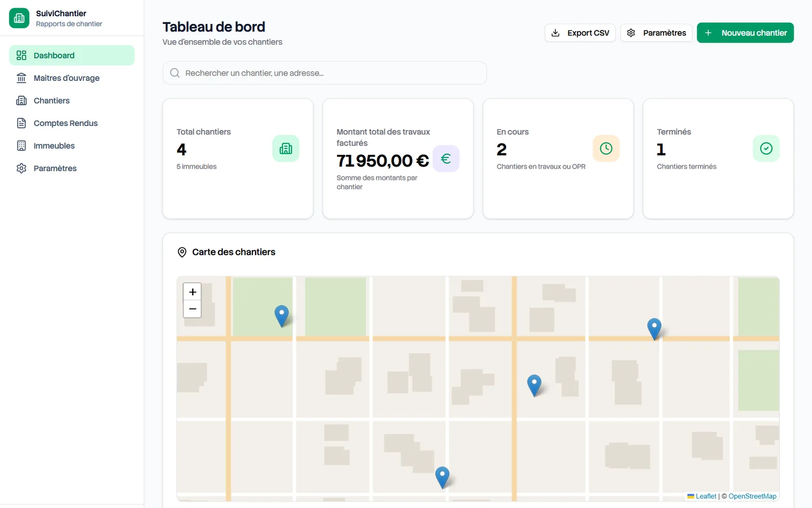Viewport: 812px width, 508px height.
Task: Focus the chantier search field
Action: [325, 73]
